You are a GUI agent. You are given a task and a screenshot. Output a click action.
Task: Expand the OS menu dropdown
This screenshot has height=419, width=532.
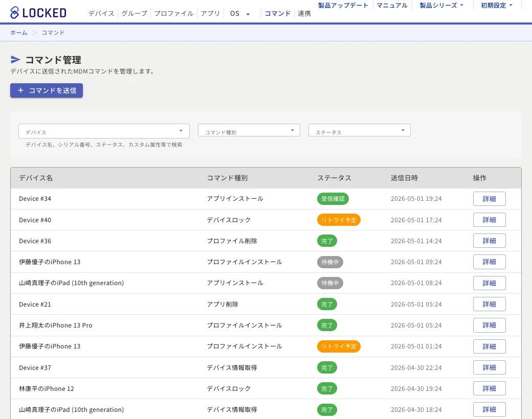point(240,14)
